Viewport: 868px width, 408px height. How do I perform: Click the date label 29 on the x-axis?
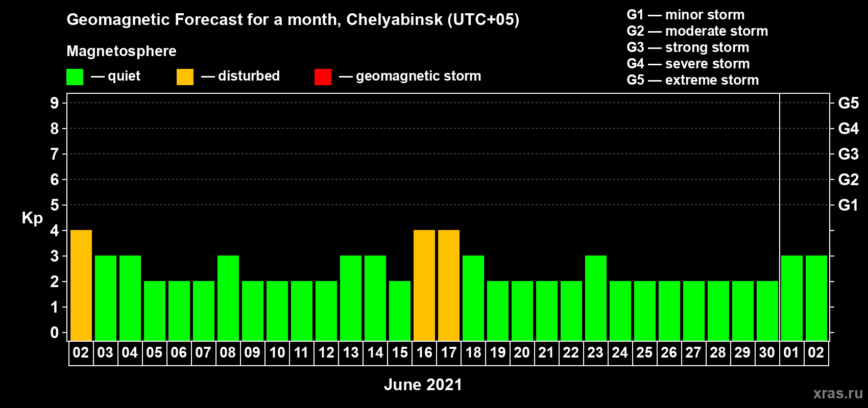pyautogui.click(x=742, y=352)
